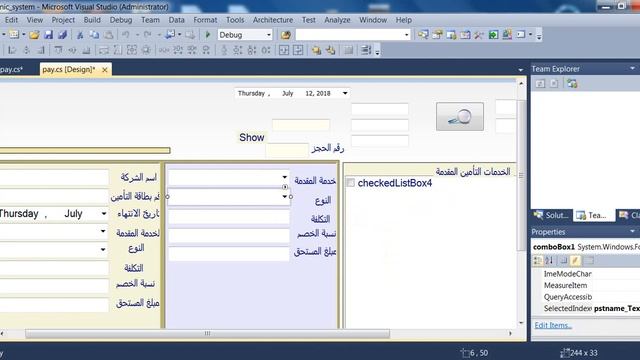Click the Copy icon in toolbar
This screenshot has height=360, width=640.
[94, 35]
